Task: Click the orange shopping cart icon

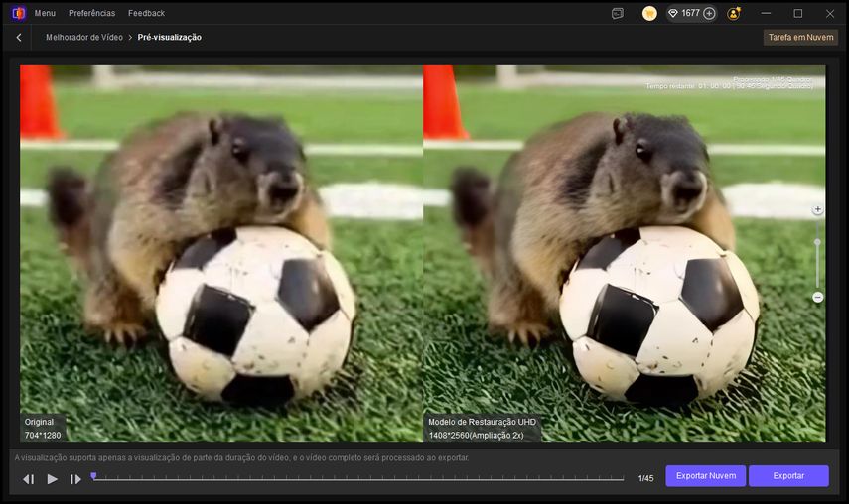Action: [x=649, y=14]
